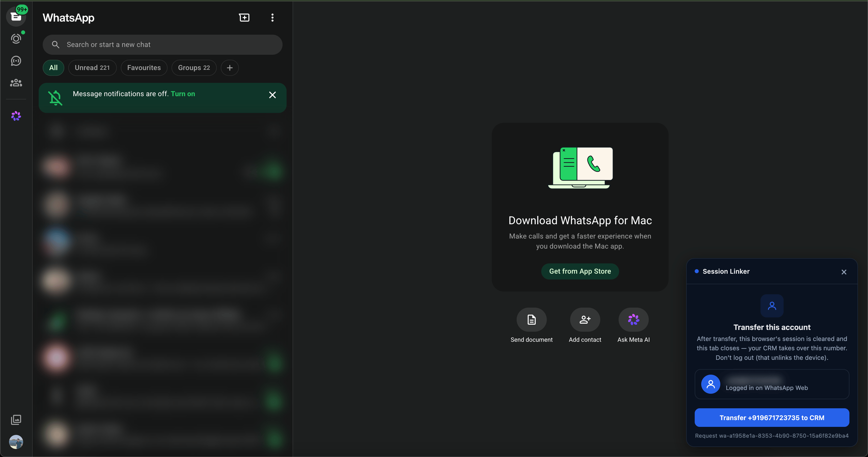Image resolution: width=868 pixels, height=457 pixels.
Task: Click the 'WhatsApp' title in the header
Action: pyautogui.click(x=68, y=18)
